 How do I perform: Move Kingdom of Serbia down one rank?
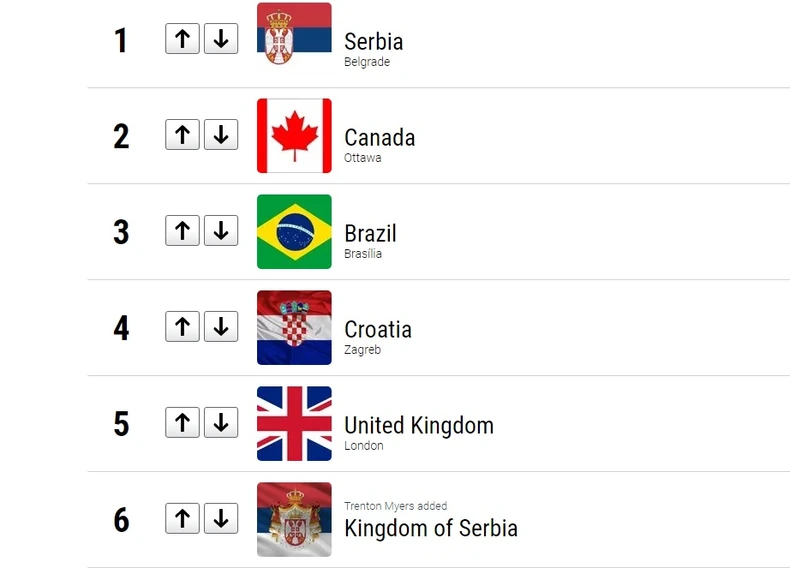click(221, 519)
